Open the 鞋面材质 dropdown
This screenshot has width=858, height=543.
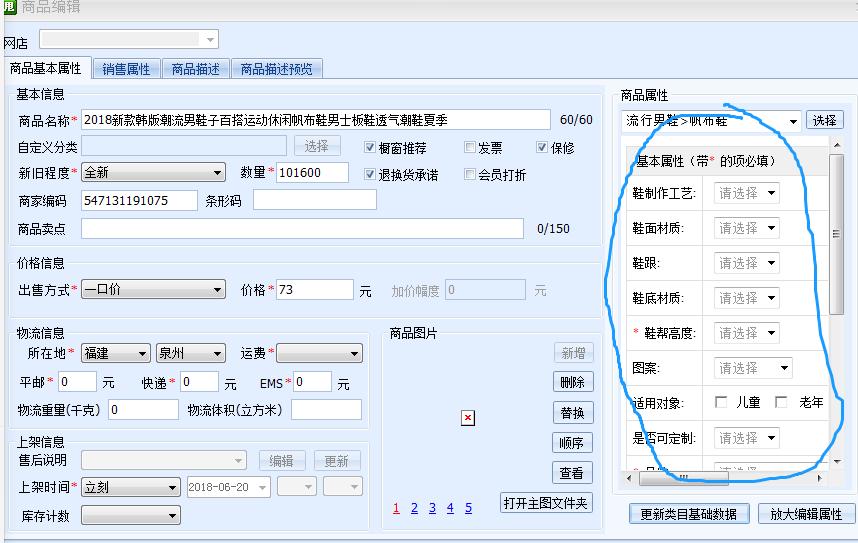[x=746, y=228]
